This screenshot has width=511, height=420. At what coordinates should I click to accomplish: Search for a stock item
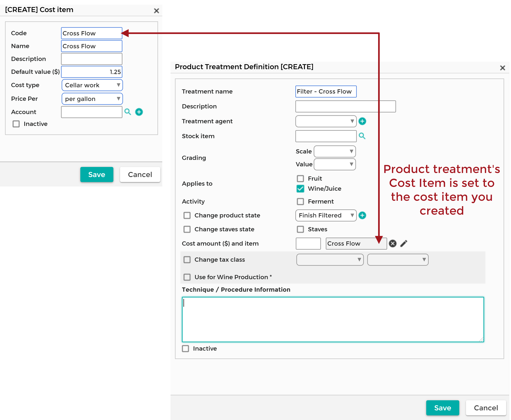362,136
